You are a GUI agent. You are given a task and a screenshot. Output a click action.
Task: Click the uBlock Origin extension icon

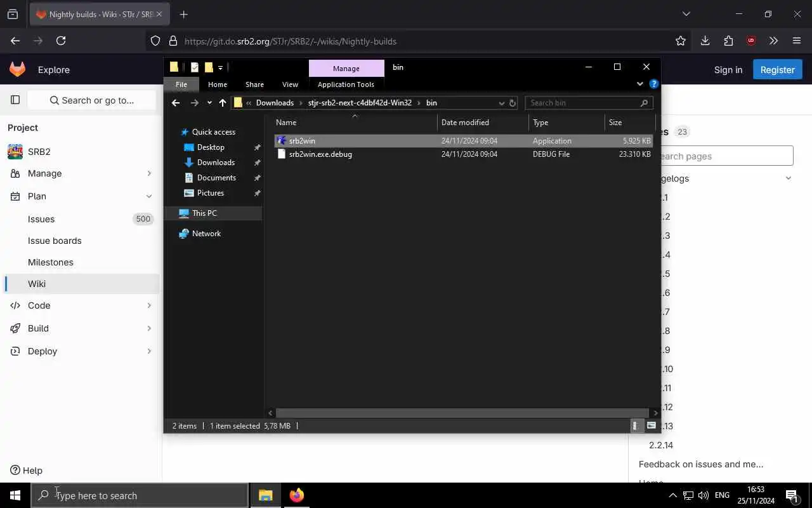click(x=751, y=41)
